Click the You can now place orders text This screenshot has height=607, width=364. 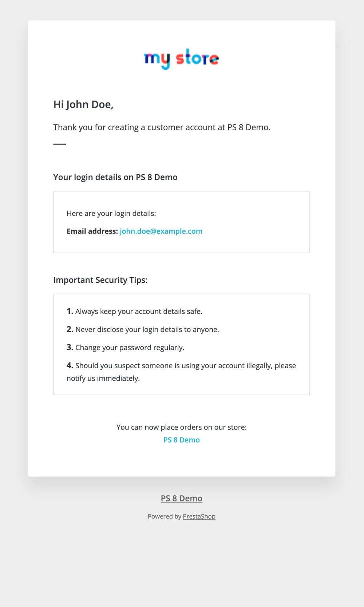click(182, 427)
